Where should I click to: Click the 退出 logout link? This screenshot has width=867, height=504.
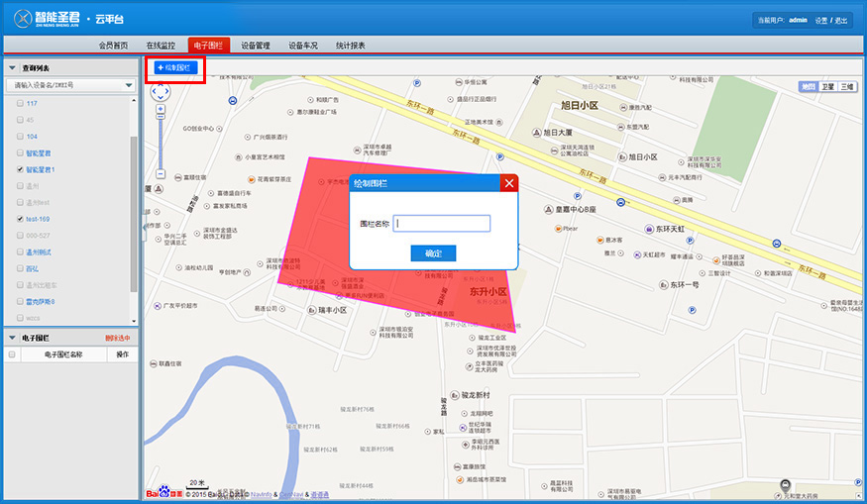[841, 20]
